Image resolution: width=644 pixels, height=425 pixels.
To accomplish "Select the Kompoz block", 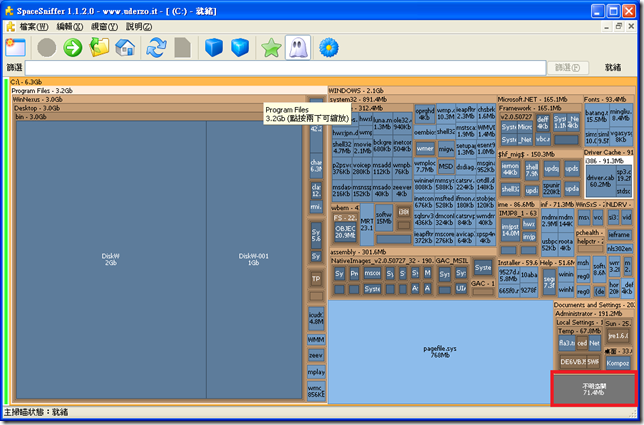I will tap(618, 363).
